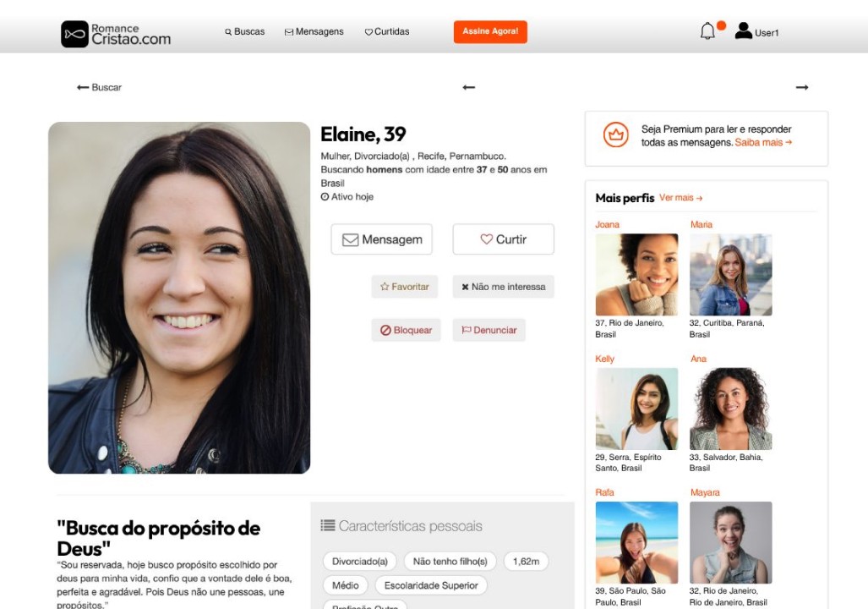Viewport: 868px width, 609px height.
Task: Report profile using the Denunciar flag button
Action: (489, 330)
